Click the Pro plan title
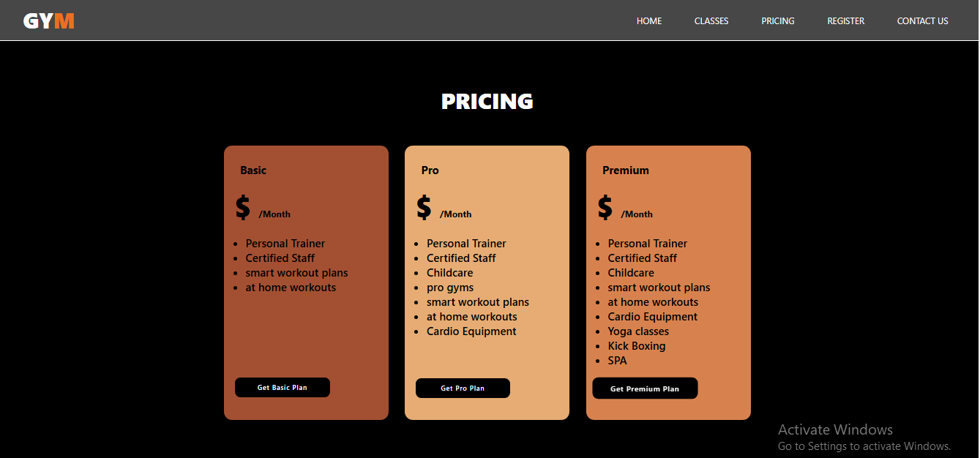Viewport: 980px width, 458px height. (x=430, y=170)
